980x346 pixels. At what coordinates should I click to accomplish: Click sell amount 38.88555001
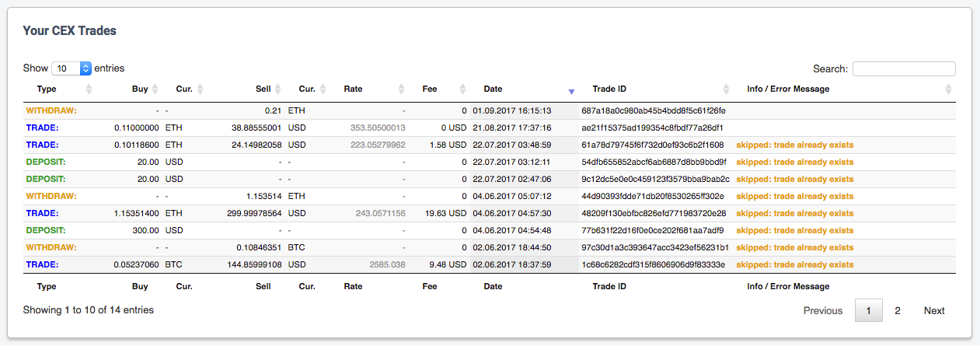click(256, 128)
